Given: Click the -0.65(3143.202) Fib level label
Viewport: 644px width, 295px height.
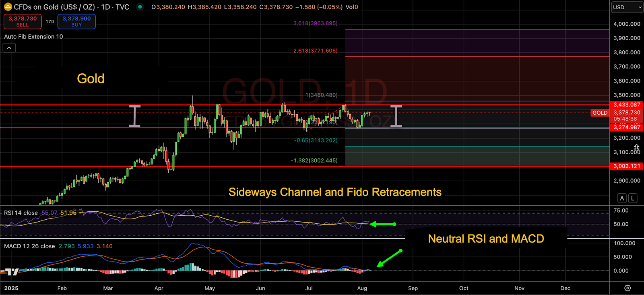Looking at the screenshot, I should [316, 140].
